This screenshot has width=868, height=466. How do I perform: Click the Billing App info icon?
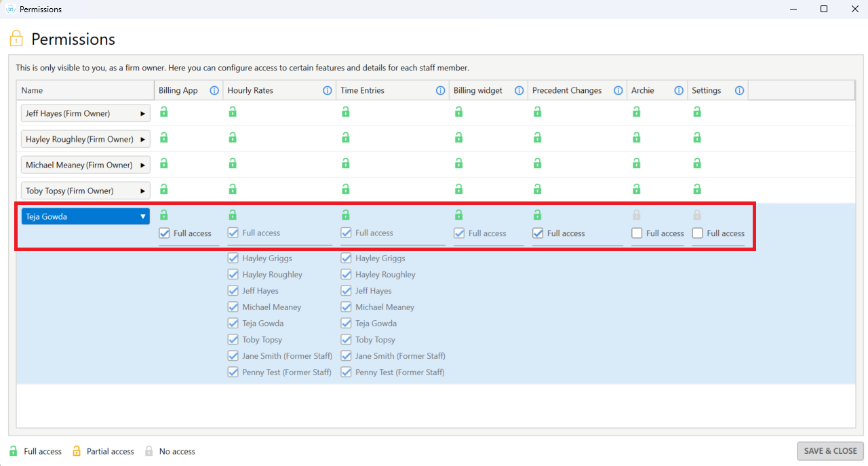click(214, 90)
